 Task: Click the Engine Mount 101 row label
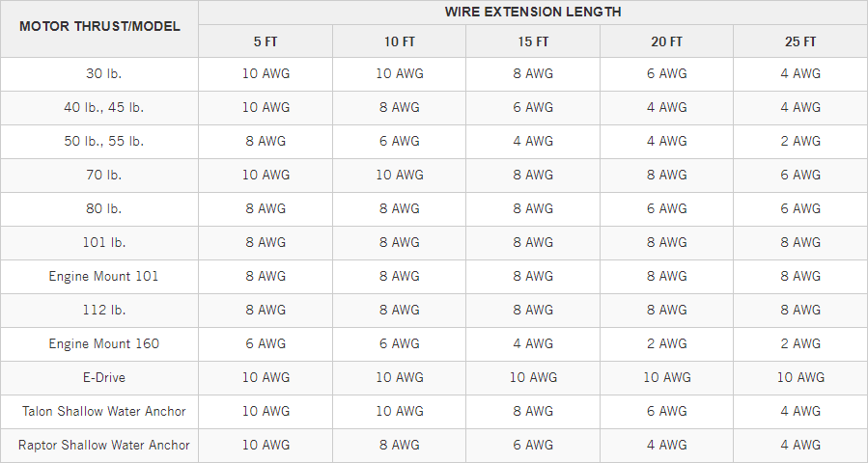[103, 277]
